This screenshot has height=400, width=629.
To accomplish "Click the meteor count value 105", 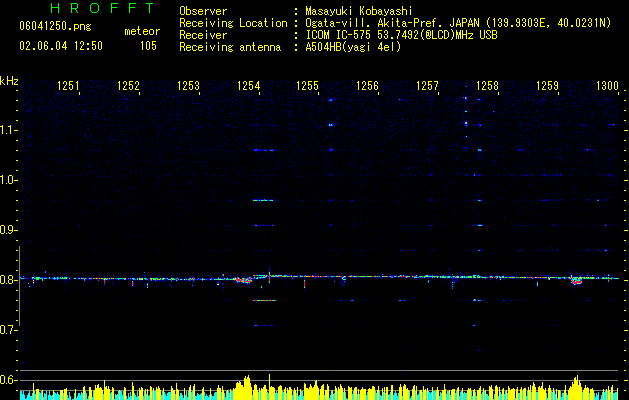I will (148, 46).
